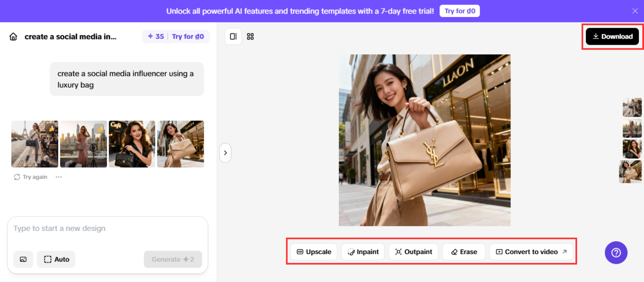Open the Café black bag thumbnail
644x282 pixels.
coord(132,144)
